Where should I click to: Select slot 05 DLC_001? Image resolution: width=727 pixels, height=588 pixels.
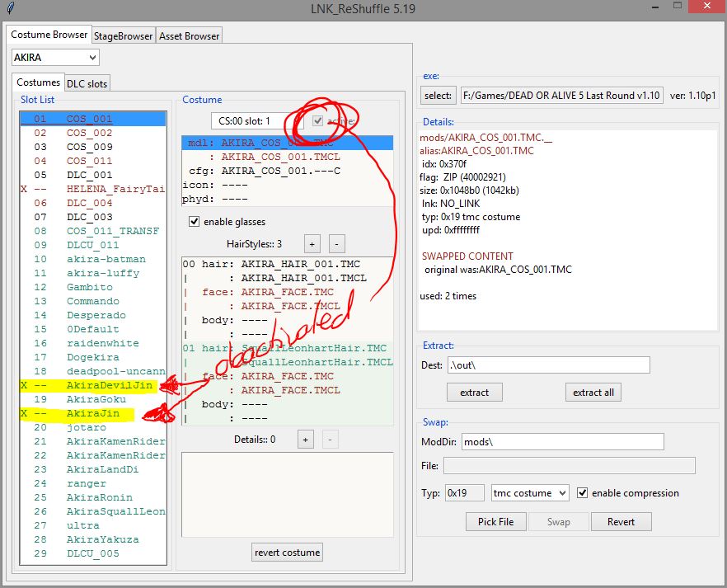tap(92, 176)
